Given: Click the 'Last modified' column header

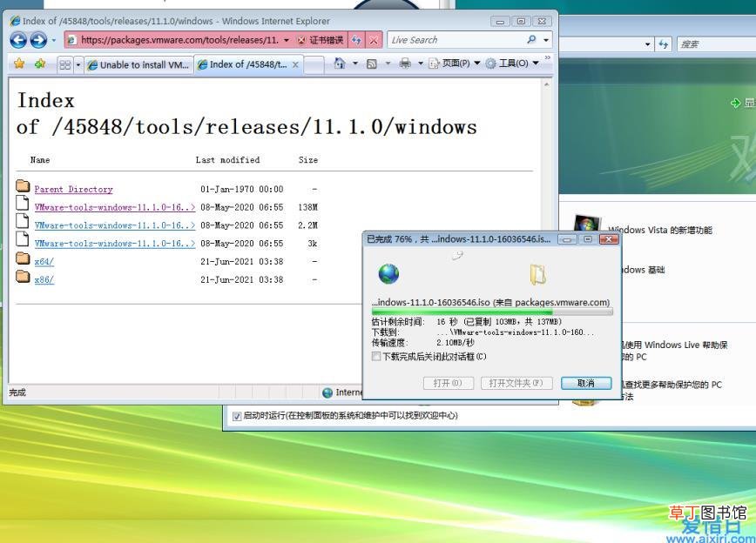Looking at the screenshot, I should 227,160.
